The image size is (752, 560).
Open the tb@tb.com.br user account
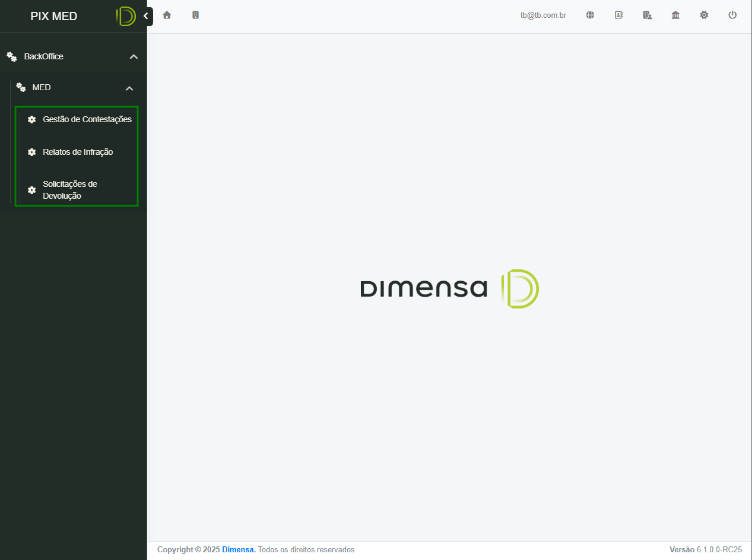(x=543, y=15)
